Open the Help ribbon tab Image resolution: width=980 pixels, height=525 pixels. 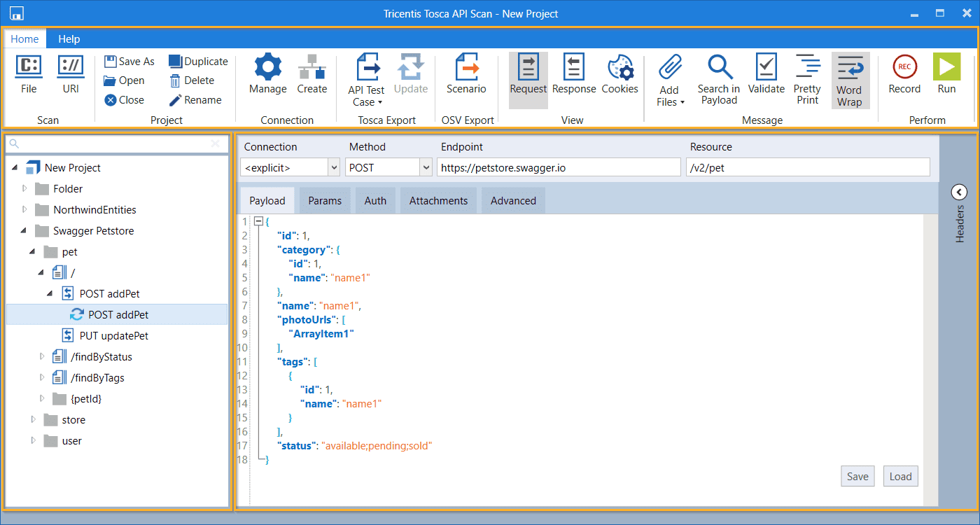pos(69,39)
